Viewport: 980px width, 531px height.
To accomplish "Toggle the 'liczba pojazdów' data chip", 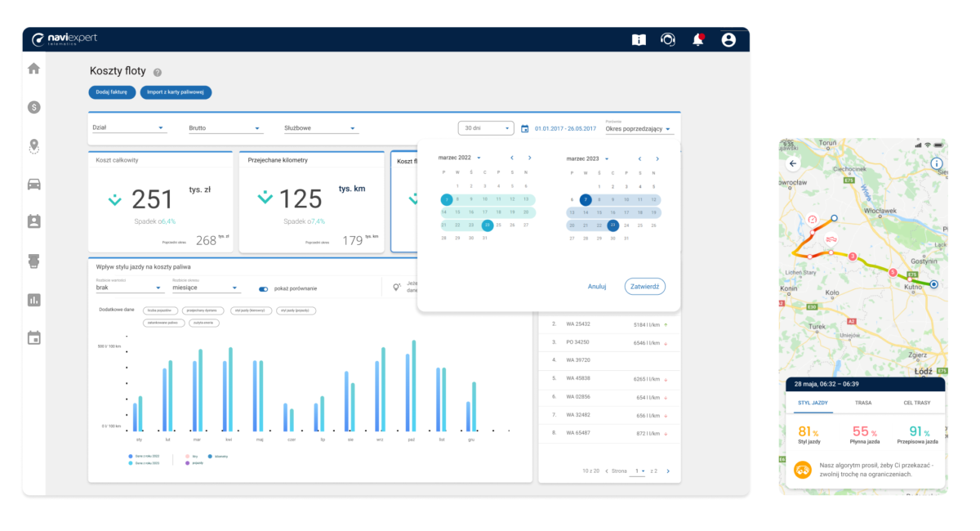I will pyautogui.click(x=161, y=310).
